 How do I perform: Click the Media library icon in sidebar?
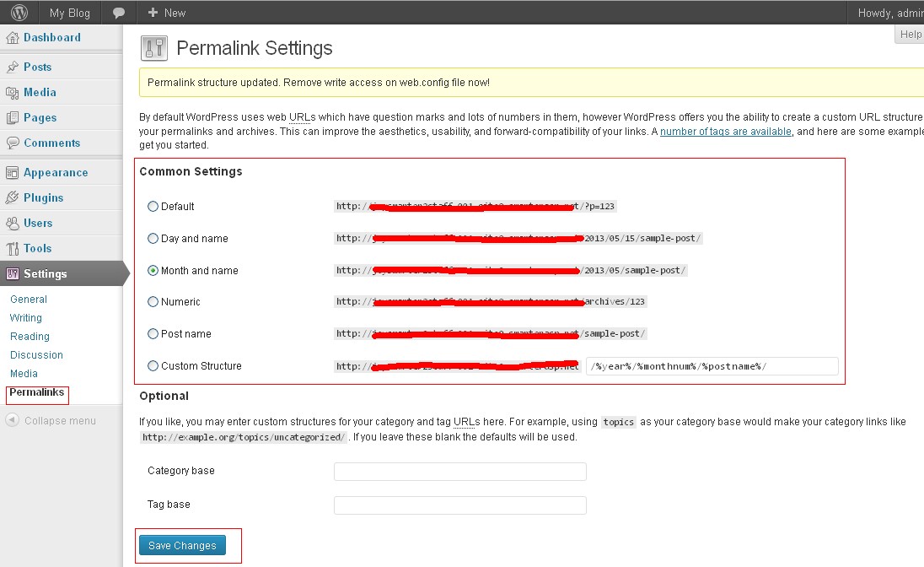tap(12, 93)
